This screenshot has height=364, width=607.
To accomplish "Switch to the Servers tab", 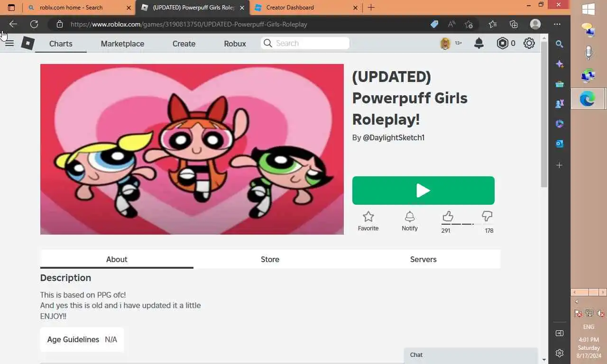I will click(423, 259).
